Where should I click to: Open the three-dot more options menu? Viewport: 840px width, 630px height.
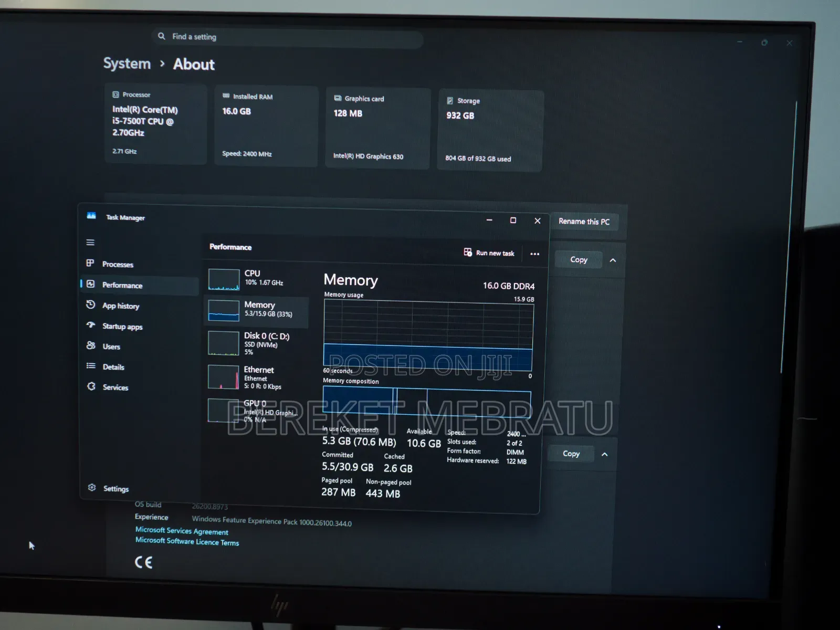[534, 254]
